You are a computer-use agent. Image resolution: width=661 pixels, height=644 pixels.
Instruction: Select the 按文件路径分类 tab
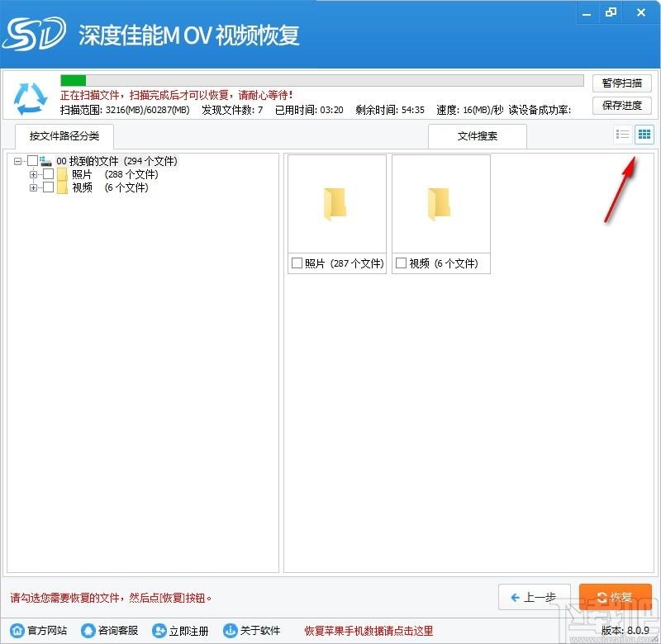(64, 136)
